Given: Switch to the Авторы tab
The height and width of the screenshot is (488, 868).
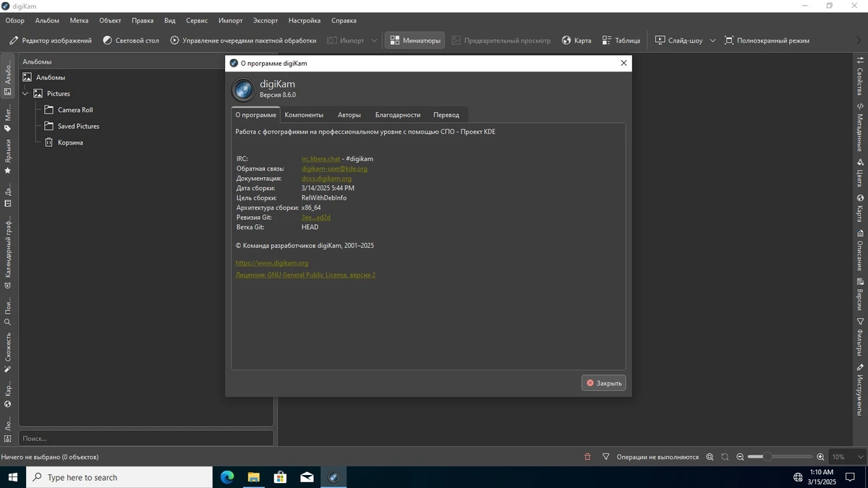Looking at the screenshot, I should click(349, 115).
